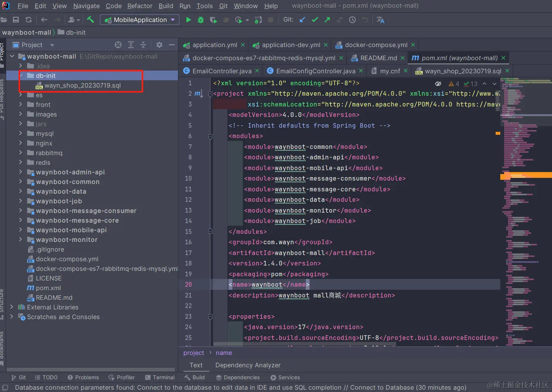552x392 pixels.
Task: Open the Terminal tool window
Action: pos(160,377)
